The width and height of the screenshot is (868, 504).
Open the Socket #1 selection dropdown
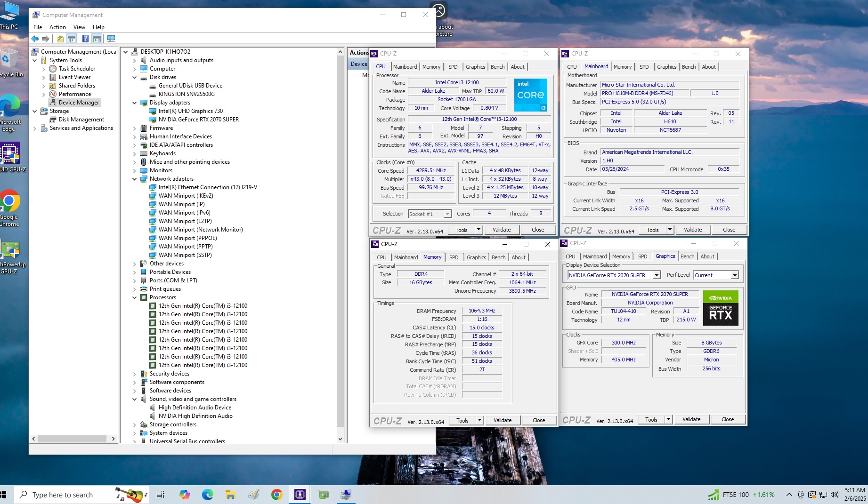click(x=447, y=214)
